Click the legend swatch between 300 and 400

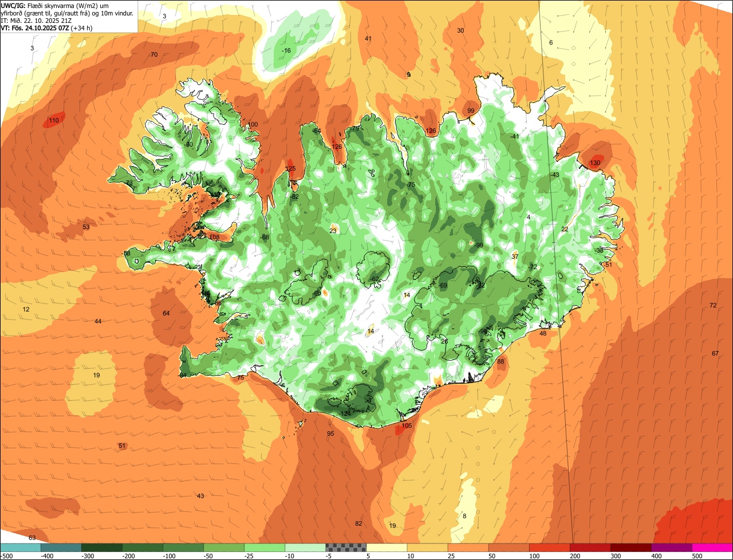tap(630, 547)
